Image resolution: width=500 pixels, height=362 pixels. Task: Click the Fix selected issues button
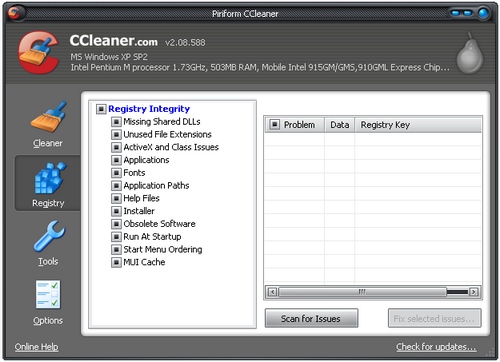[434, 318]
